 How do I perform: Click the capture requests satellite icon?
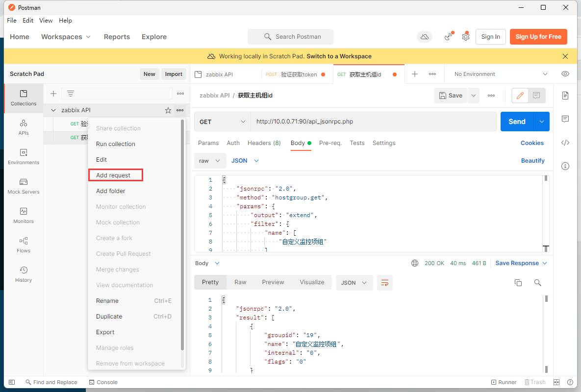tap(449, 36)
